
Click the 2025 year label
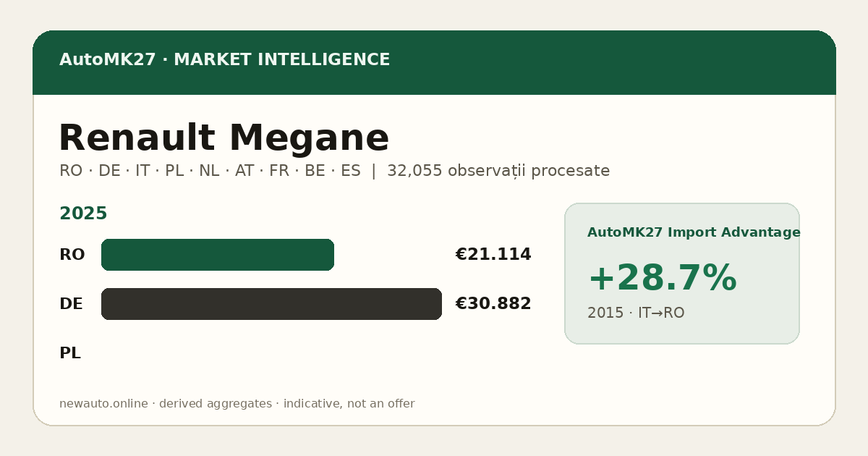[x=83, y=214]
